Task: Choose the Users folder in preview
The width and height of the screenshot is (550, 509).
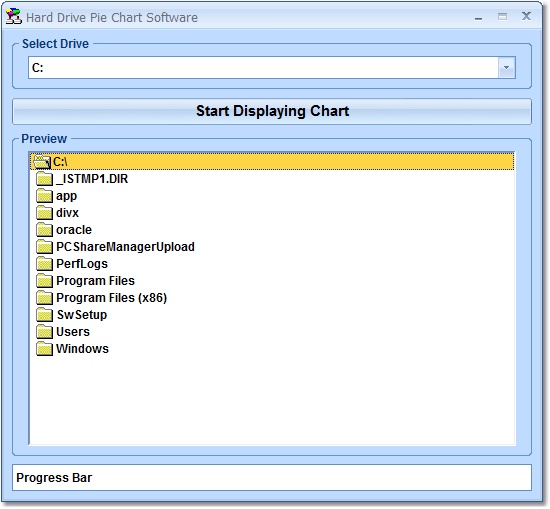Action: 73,332
